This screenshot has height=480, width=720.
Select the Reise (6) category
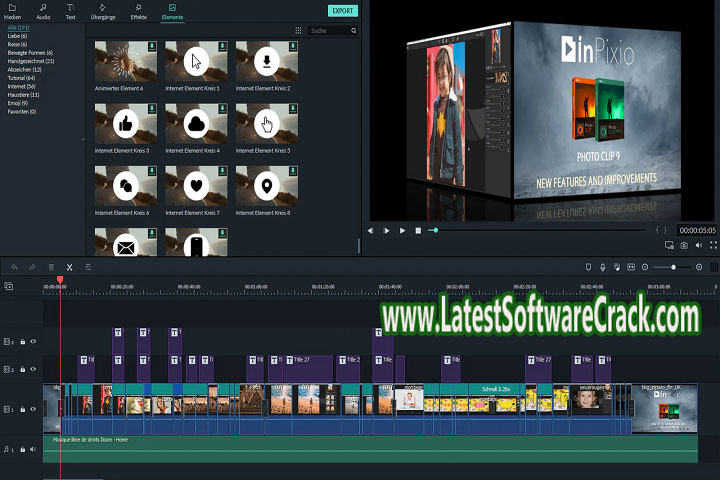pos(17,45)
